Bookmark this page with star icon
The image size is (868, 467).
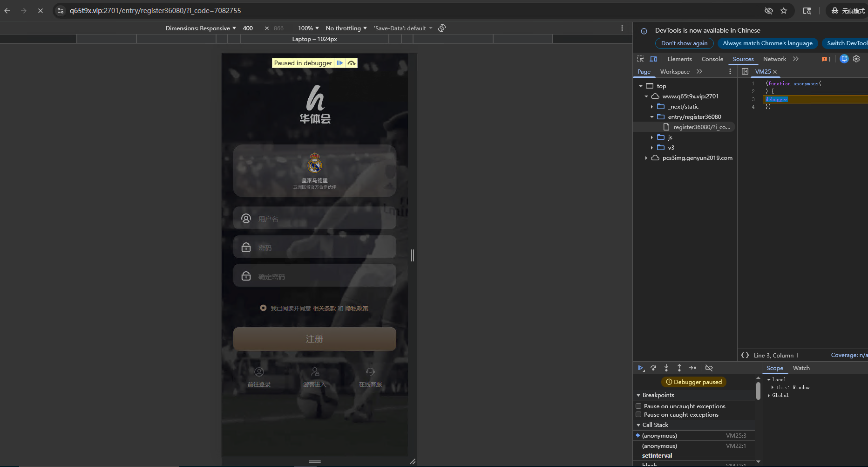[x=784, y=11]
